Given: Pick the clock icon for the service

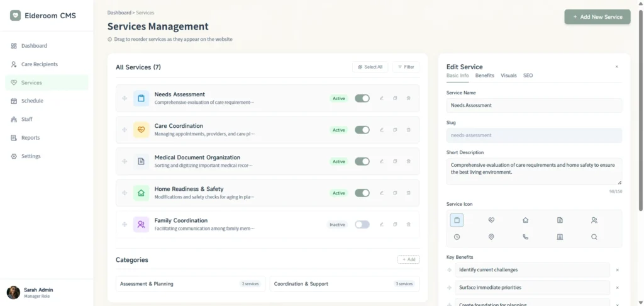Looking at the screenshot, I should pos(457,237).
